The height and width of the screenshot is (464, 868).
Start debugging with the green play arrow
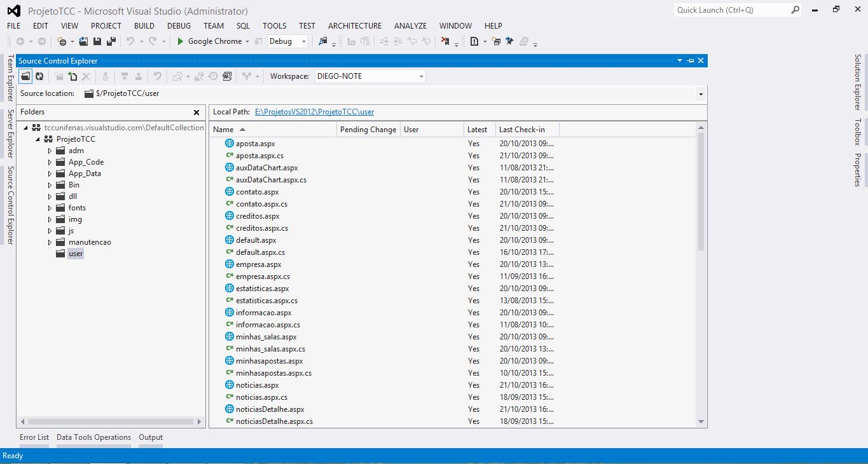click(181, 41)
